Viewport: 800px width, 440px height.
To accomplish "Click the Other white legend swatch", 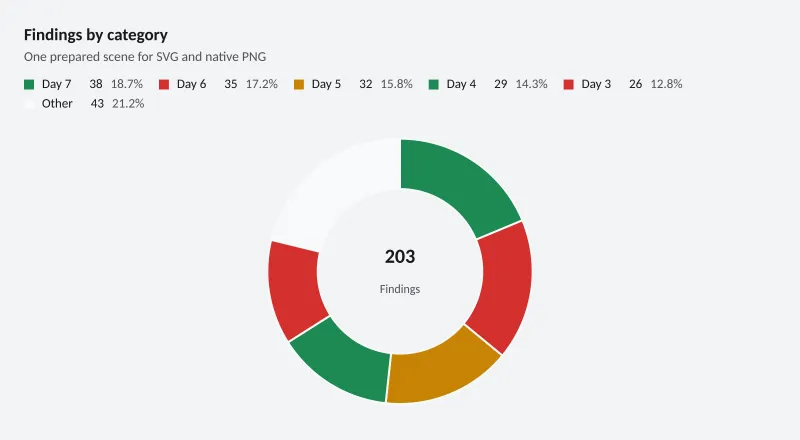I will (x=29, y=104).
